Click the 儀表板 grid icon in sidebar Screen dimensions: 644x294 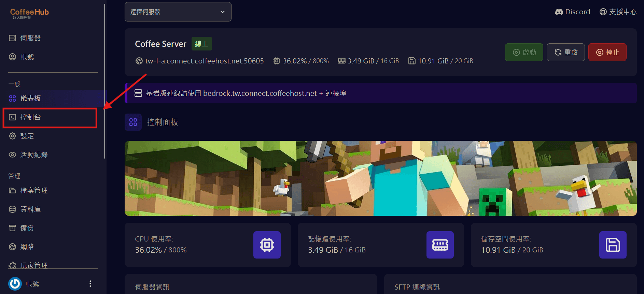13,99
